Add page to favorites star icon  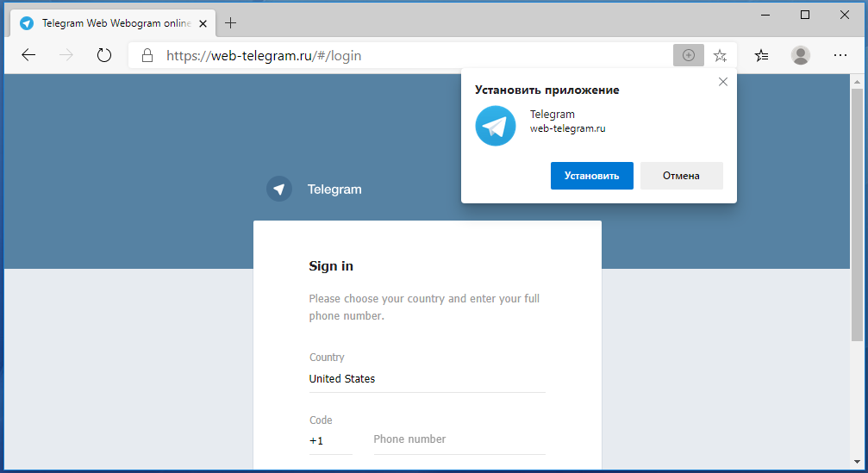(x=720, y=55)
